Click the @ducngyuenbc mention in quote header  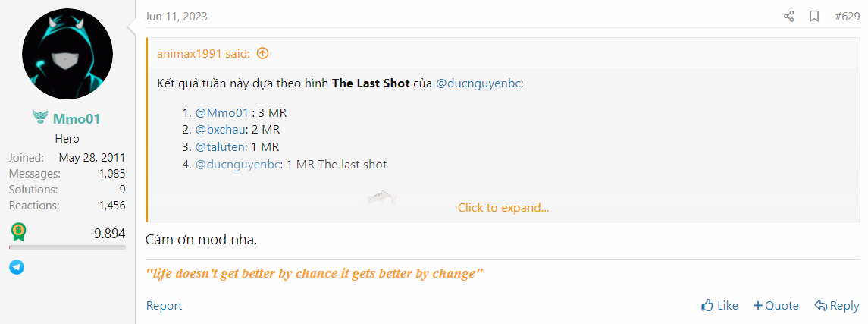tap(478, 83)
